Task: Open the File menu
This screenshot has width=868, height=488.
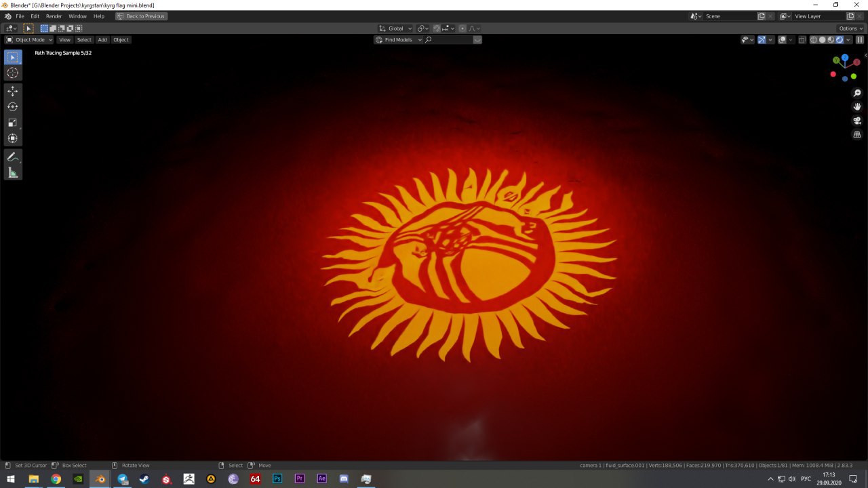Action: point(20,16)
